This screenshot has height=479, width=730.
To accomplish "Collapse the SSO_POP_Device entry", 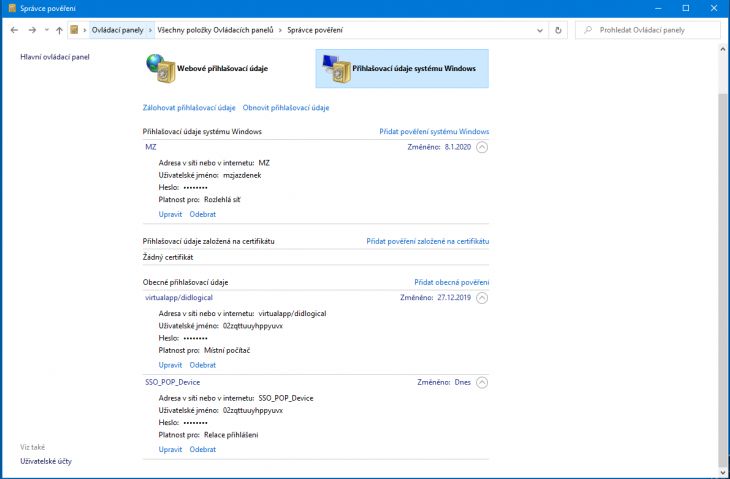I will coord(482,383).
